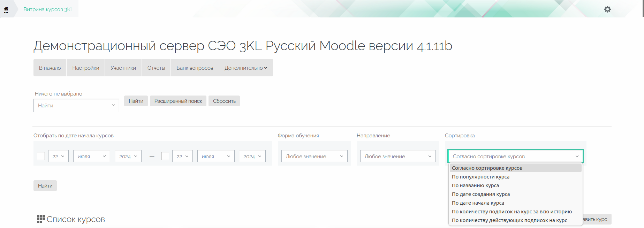This screenshot has height=228, width=644.
Task: Open the Участники tab
Action: point(123,68)
